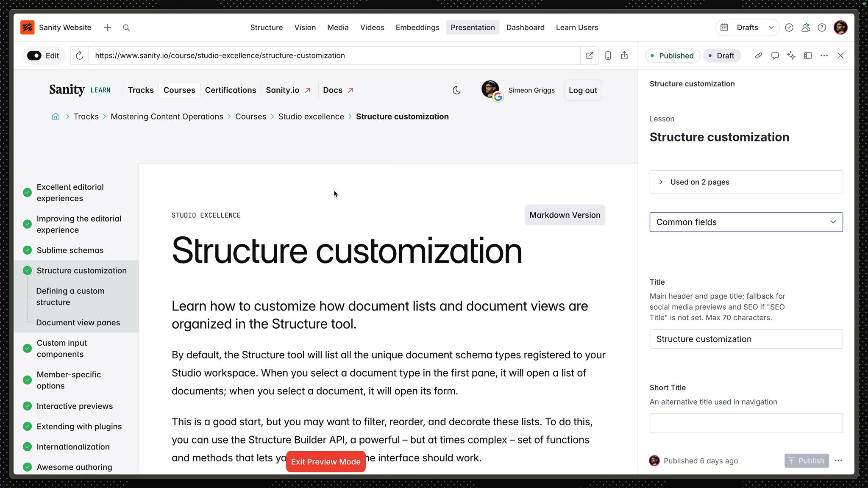
Task: Open comments speech bubble icon
Action: pyautogui.click(x=775, y=55)
